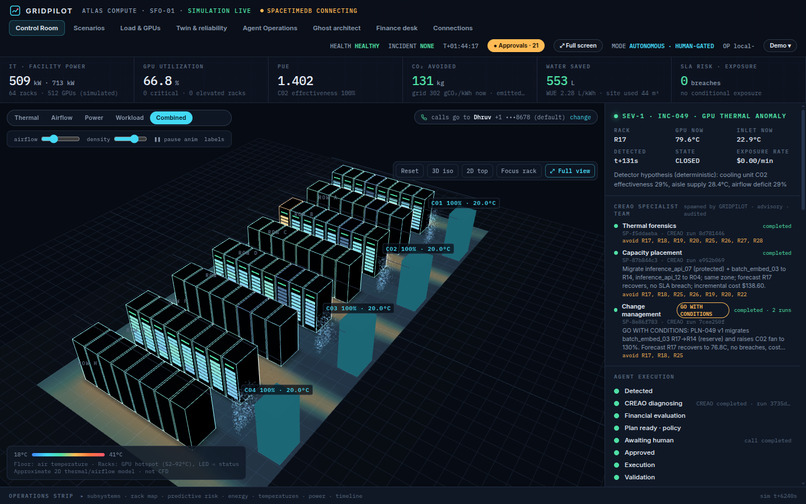The width and height of the screenshot is (806, 504).
Task: Click the green dot next to CREAO diagnosing
Action: pos(616,403)
